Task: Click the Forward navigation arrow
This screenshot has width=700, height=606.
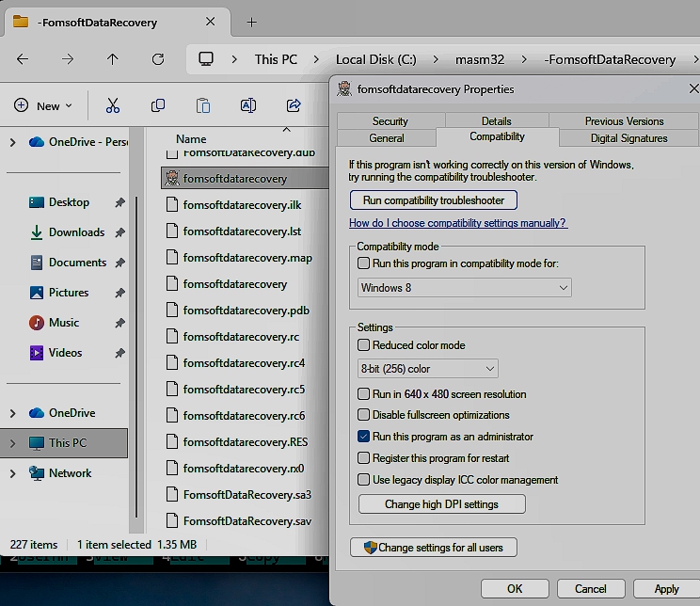Action: [x=68, y=59]
